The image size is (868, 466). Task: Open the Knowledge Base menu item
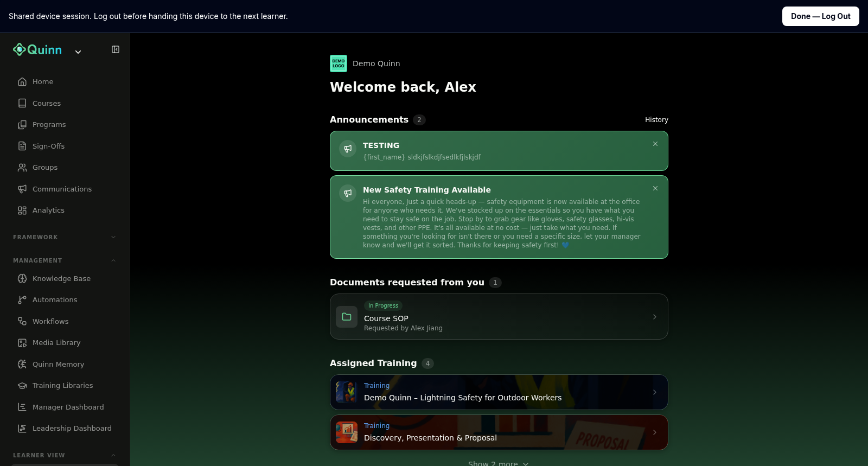(x=65, y=278)
